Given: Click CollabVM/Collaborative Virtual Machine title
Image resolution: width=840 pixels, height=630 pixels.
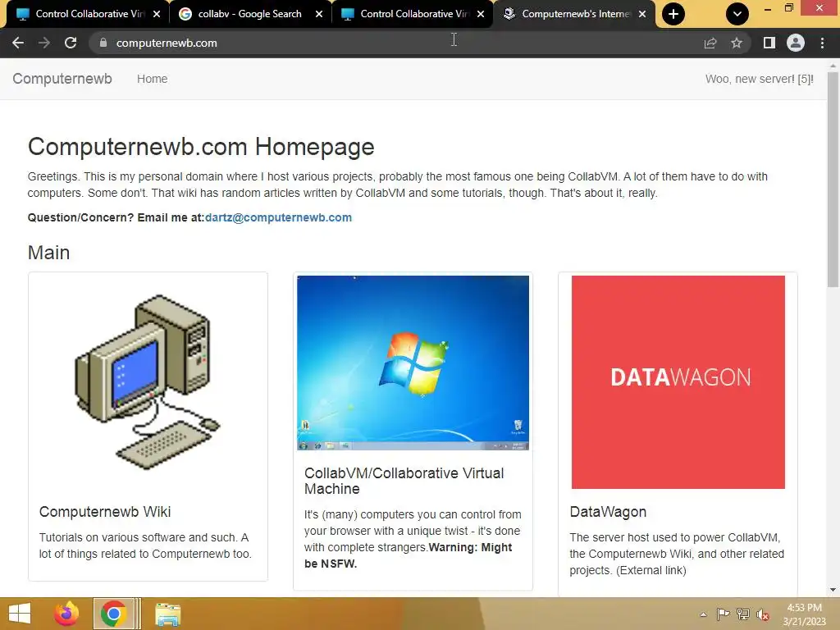Looking at the screenshot, I should pos(404,481).
